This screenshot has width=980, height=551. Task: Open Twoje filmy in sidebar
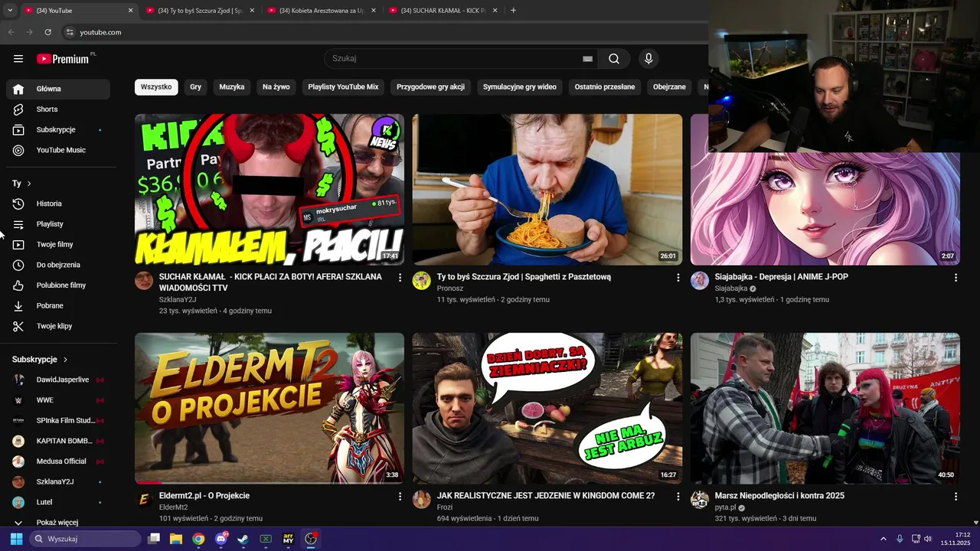[x=58, y=244]
